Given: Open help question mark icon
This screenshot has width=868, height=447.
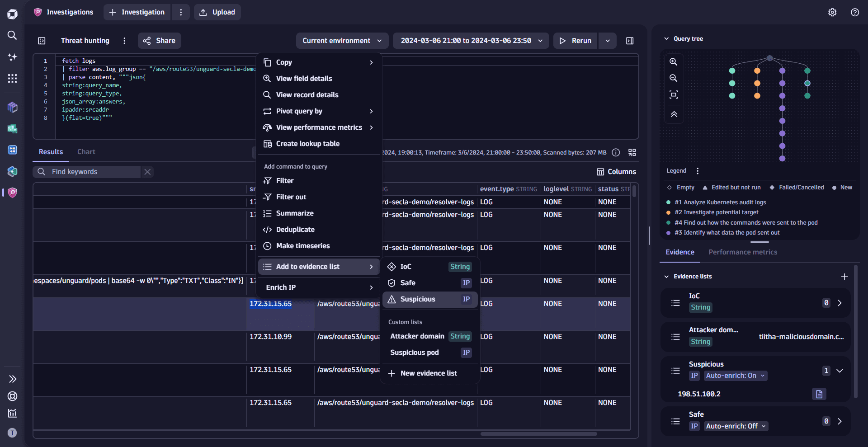Looking at the screenshot, I should (x=855, y=12).
